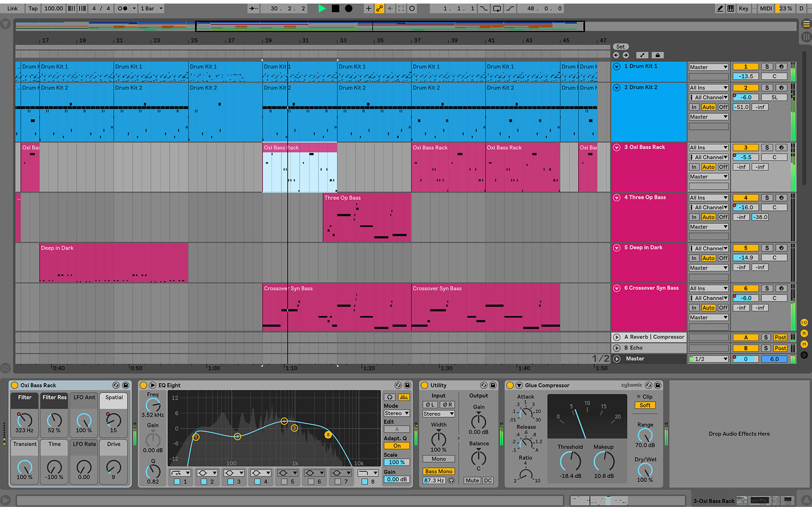Toggle Adapt. Q On button in EQ Eight

(397, 446)
